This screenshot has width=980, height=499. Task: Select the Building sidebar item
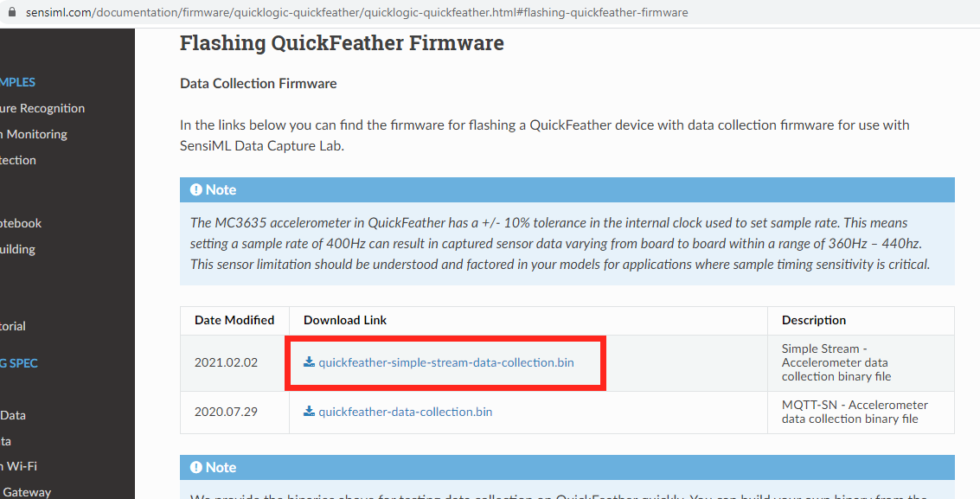[17, 249]
